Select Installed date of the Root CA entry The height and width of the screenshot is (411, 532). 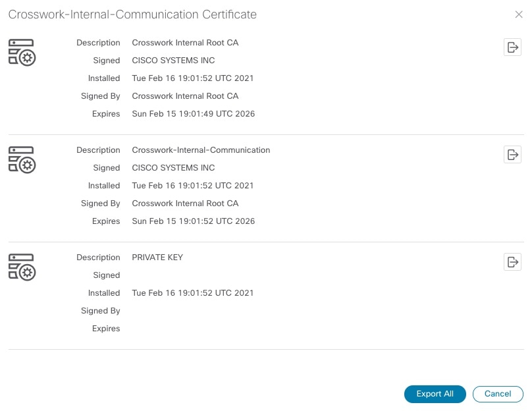(x=193, y=78)
